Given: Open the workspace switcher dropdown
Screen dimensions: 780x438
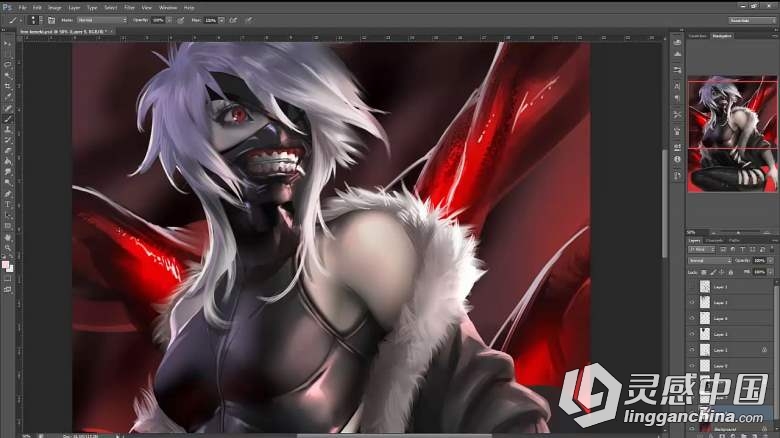Looking at the screenshot, I should pos(752,20).
